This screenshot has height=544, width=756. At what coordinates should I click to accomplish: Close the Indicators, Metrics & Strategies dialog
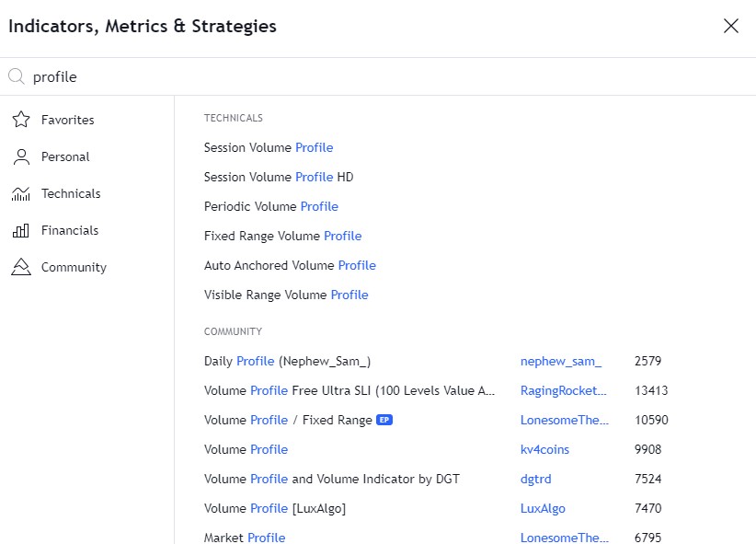[x=731, y=26]
